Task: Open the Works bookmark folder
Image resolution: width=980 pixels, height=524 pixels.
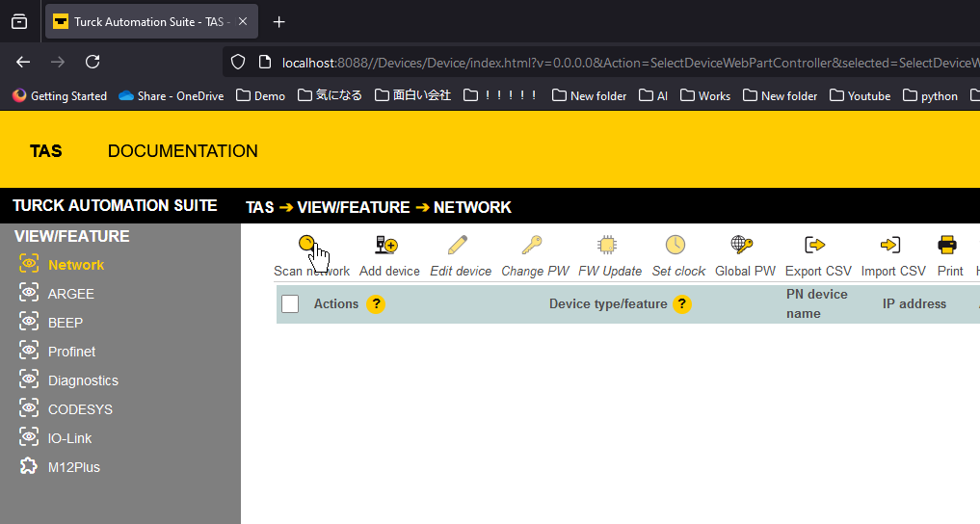Action: [x=705, y=95]
